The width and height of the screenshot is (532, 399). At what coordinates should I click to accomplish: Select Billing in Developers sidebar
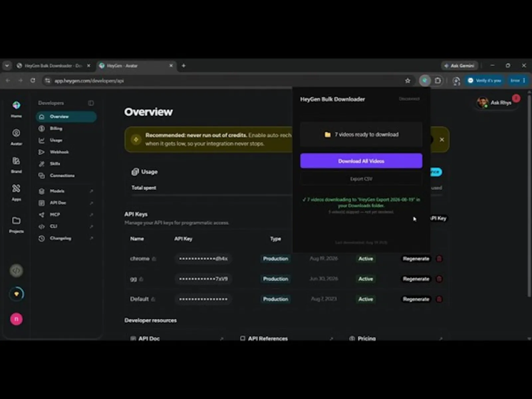tap(66, 128)
